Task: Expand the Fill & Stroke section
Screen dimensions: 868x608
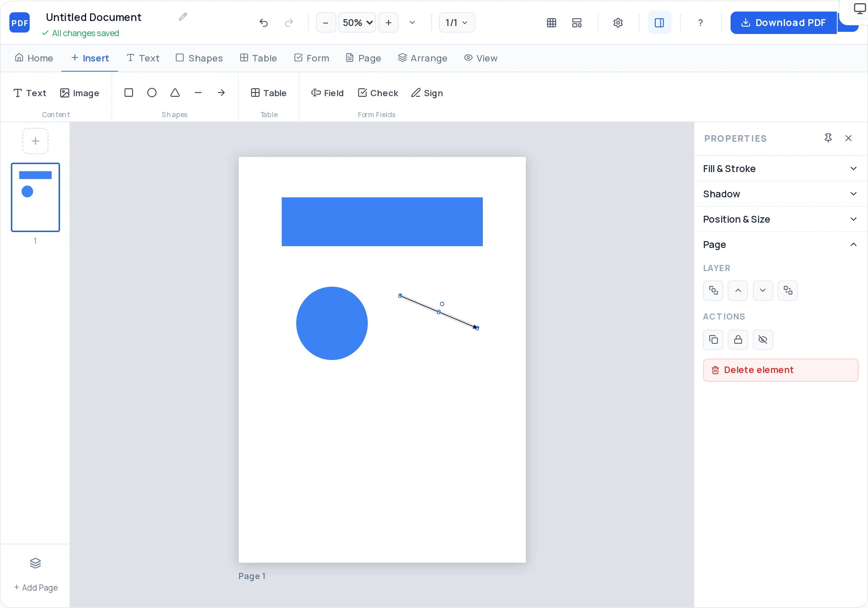Action: (781, 168)
